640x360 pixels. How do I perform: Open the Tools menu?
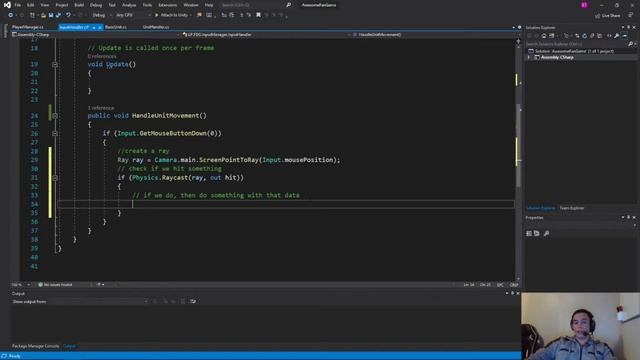pos(147,5)
